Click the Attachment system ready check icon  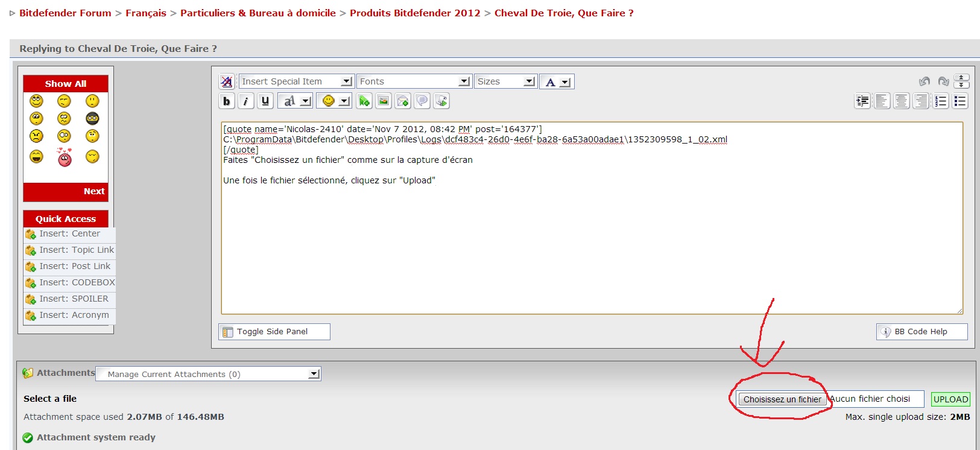(x=28, y=438)
